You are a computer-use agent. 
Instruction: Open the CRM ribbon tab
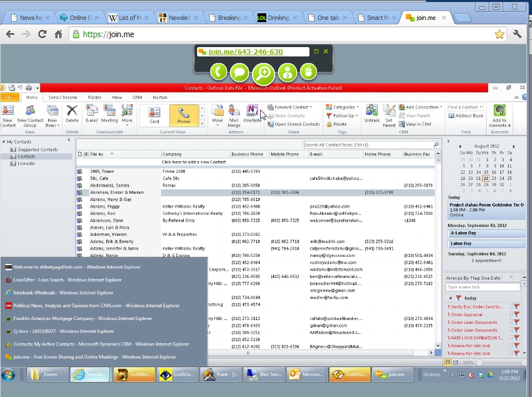pyautogui.click(x=137, y=97)
